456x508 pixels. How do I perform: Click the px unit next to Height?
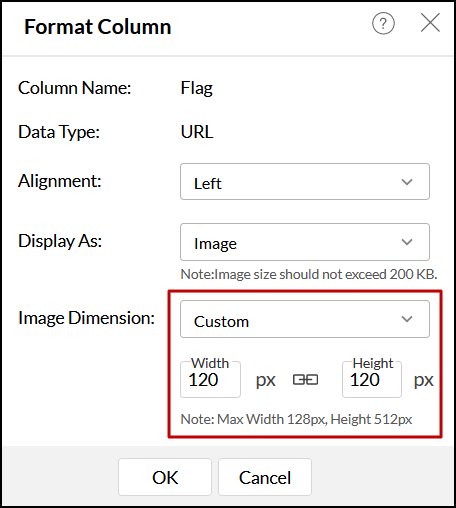click(x=423, y=380)
